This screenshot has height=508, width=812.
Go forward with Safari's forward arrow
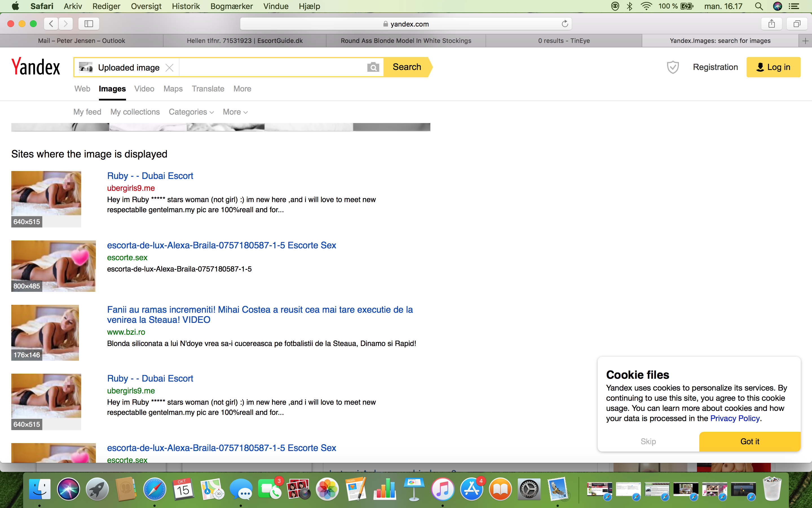pos(66,23)
